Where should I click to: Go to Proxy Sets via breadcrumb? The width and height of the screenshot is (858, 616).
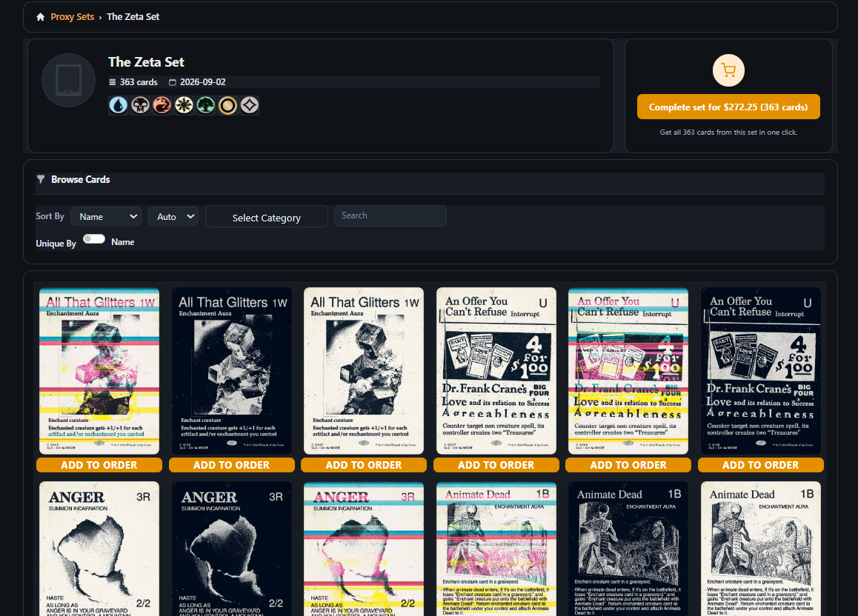(x=72, y=17)
